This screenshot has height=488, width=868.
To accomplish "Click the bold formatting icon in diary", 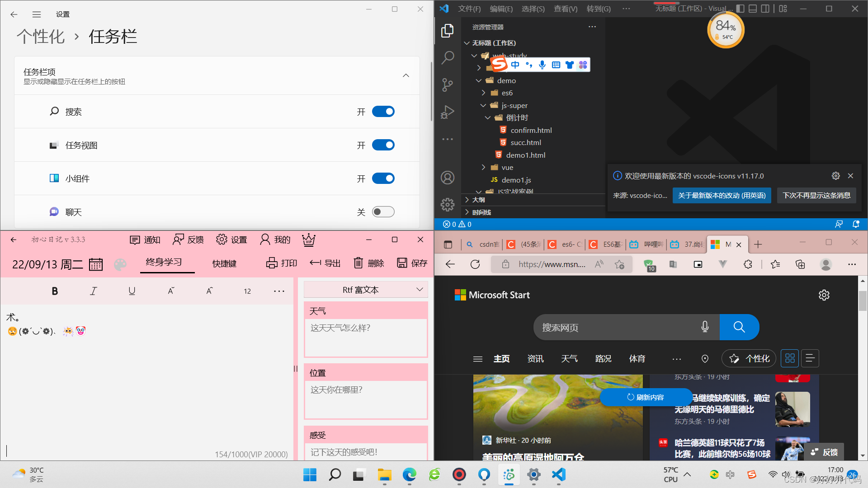I will (x=55, y=291).
